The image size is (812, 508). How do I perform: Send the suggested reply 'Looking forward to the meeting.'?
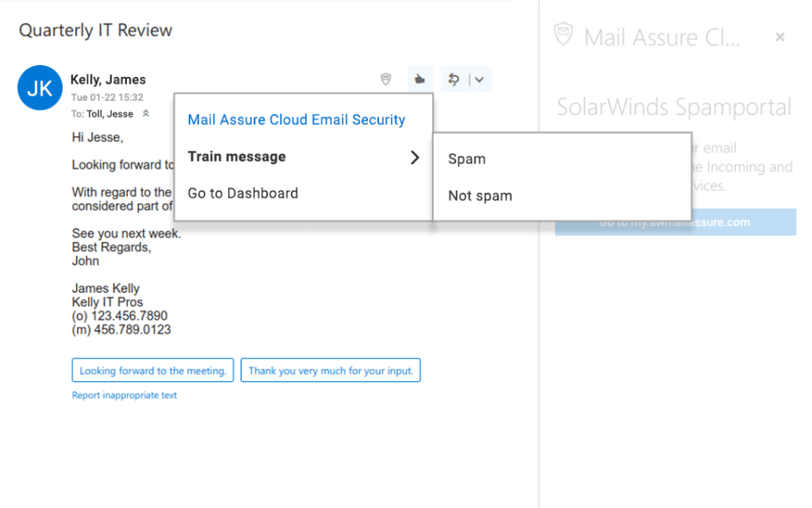point(152,370)
